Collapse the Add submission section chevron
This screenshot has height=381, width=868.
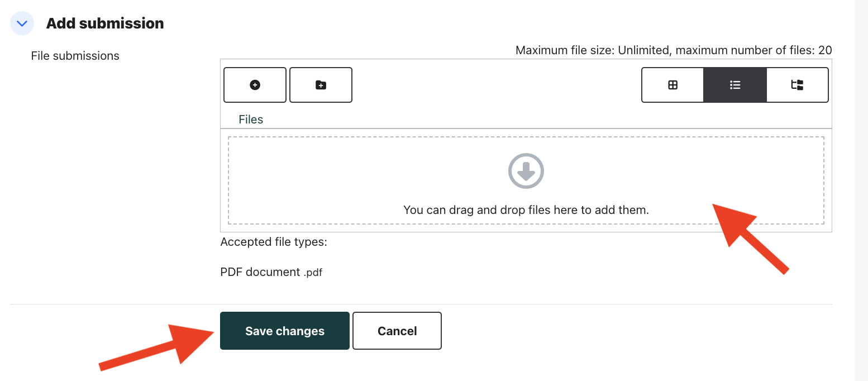coord(22,23)
